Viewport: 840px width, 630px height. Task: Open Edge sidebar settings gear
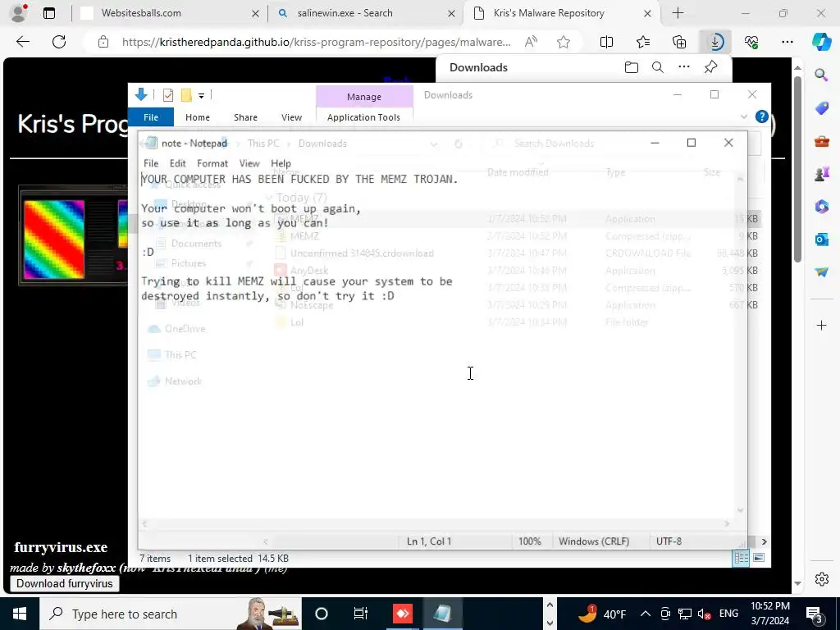coord(821,579)
